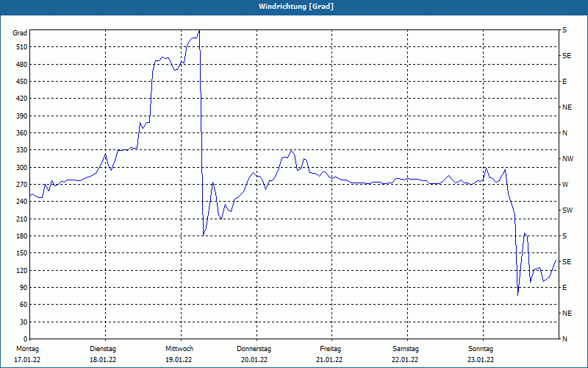Click the 'SW' compass label

[567, 210]
